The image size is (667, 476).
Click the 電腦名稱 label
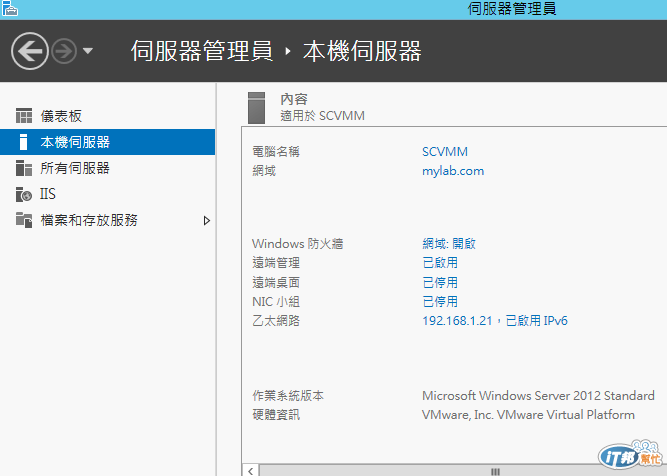coord(276,152)
